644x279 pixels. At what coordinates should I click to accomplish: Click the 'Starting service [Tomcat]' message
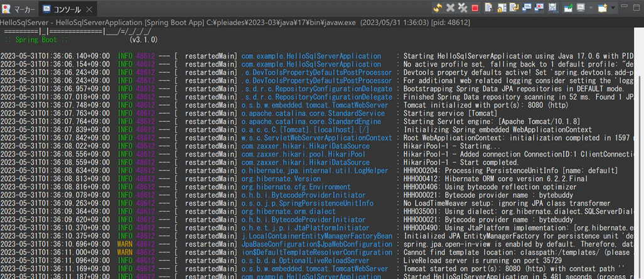pyautogui.click(x=450, y=113)
